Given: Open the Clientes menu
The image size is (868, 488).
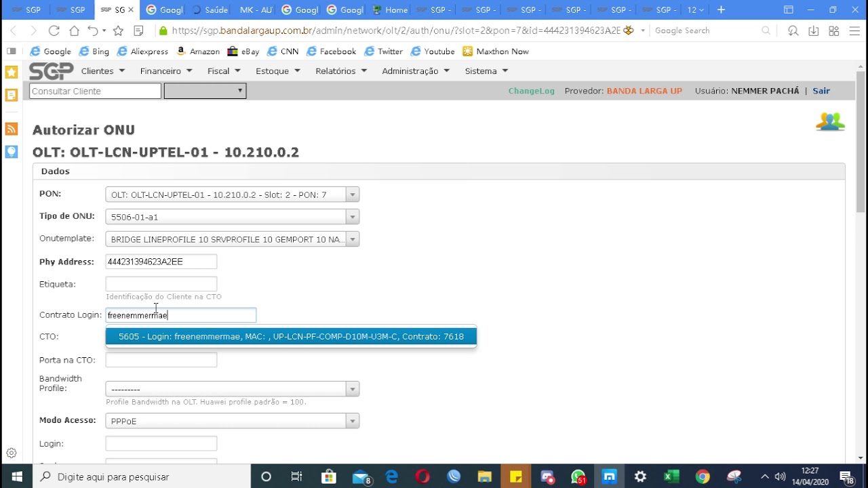Looking at the screenshot, I should 103,71.
